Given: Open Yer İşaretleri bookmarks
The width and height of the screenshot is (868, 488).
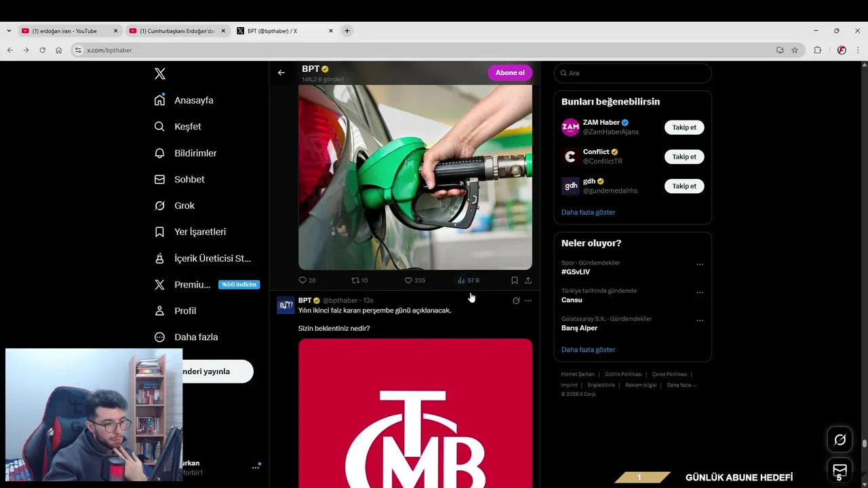Looking at the screenshot, I should 190,232.
